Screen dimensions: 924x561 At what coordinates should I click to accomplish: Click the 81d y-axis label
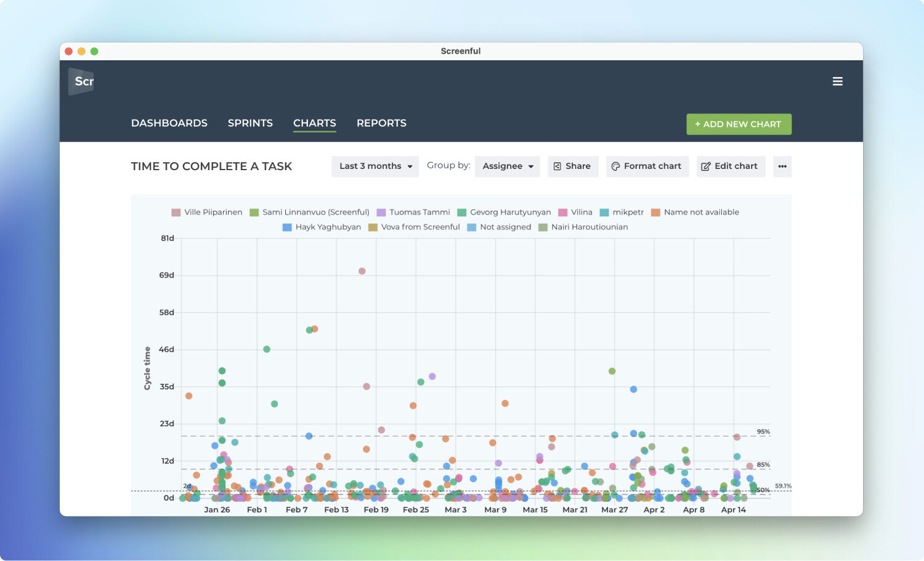(168, 238)
